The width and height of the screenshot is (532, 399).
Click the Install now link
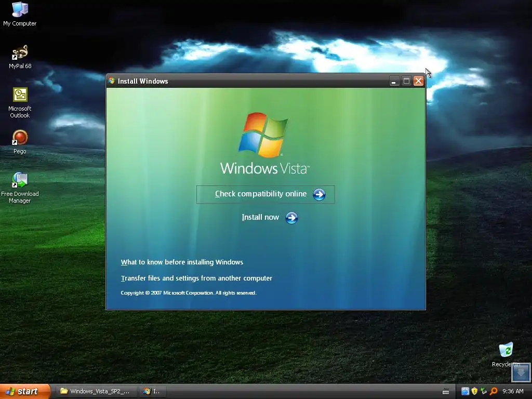point(260,217)
